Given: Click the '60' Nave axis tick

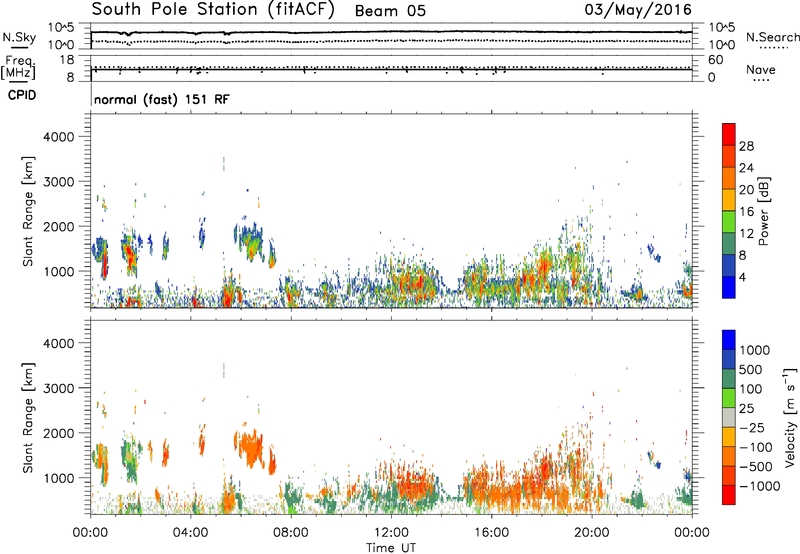Looking at the screenshot, I should (716, 60).
